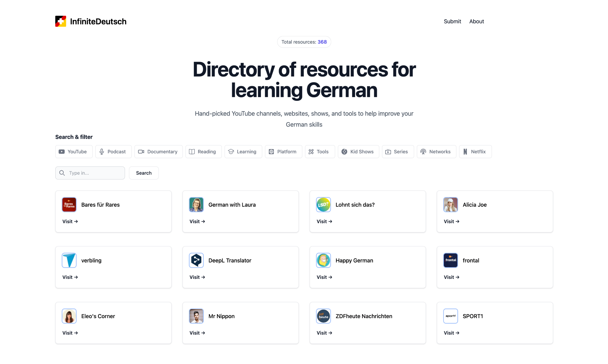Click the 'Lohnt sich das?' card title

(x=355, y=205)
